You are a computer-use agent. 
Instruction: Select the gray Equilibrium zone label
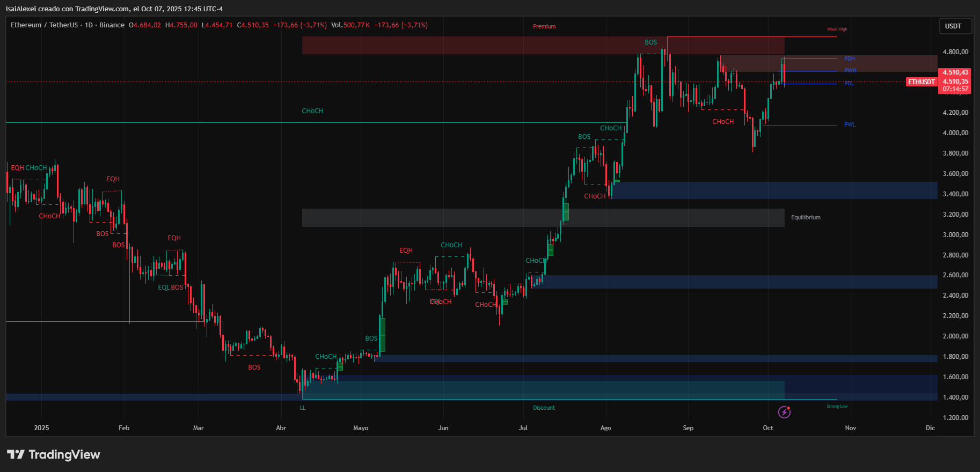point(806,218)
